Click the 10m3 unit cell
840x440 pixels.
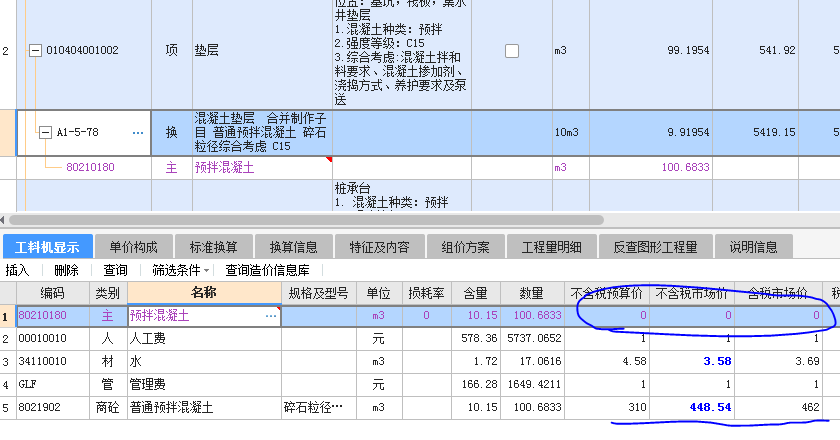pyautogui.click(x=571, y=132)
